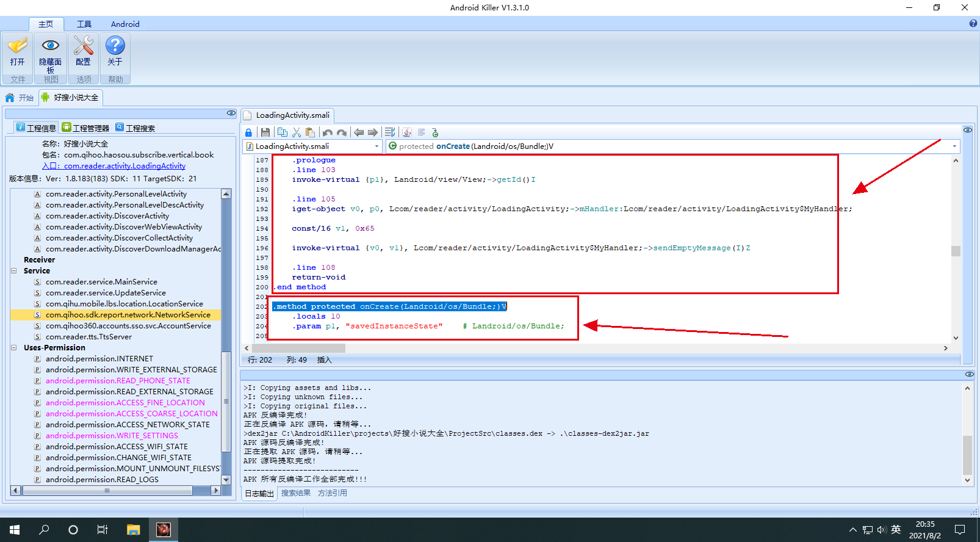Viewport: 980px width, 542px height.
Task: Select com.reader.service.MainService item
Action: 101,282
